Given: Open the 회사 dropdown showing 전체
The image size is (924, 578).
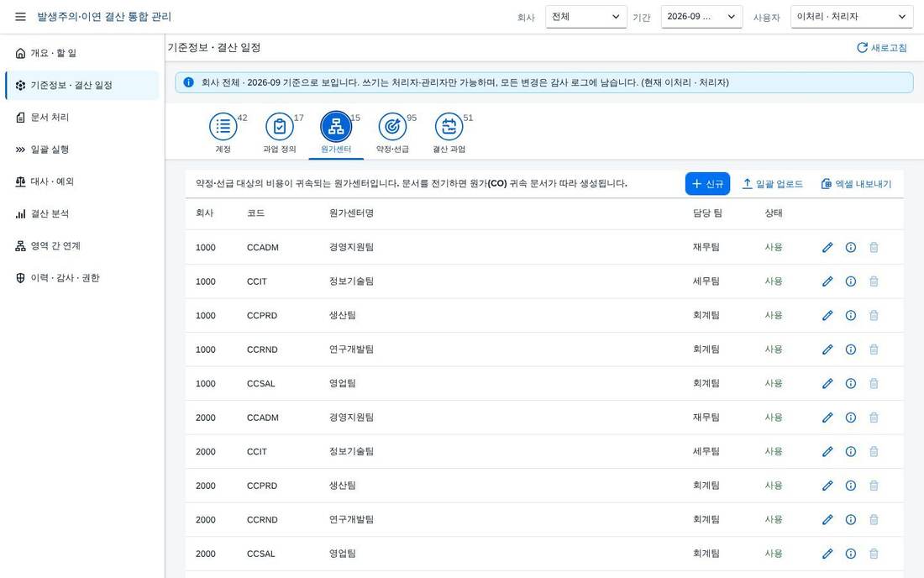Looking at the screenshot, I should click(585, 17).
